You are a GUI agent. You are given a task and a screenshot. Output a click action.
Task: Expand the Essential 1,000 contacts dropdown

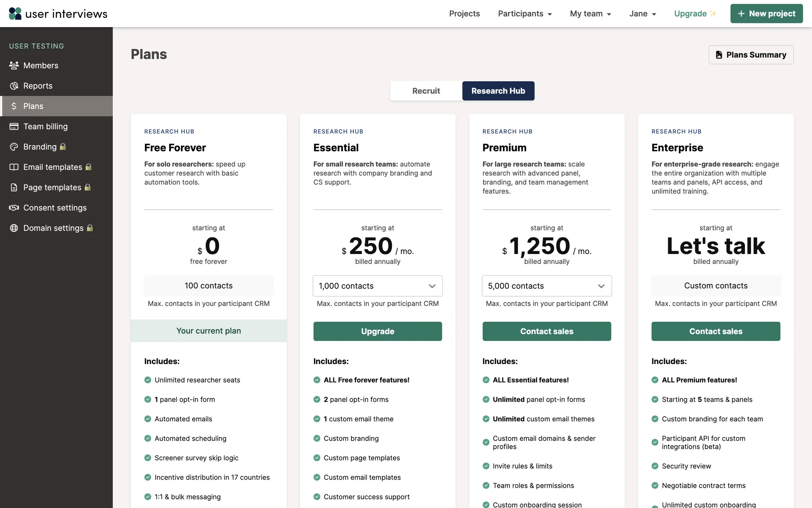(377, 286)
